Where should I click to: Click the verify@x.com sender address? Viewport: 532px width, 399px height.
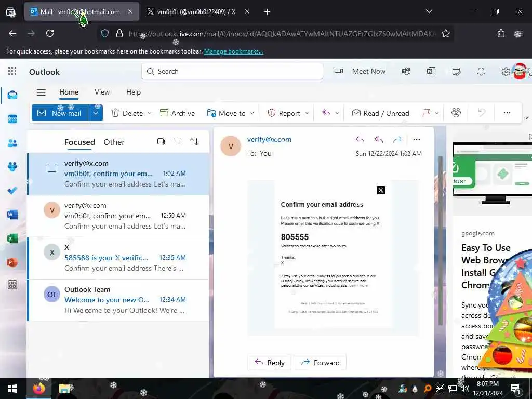point(269,139)
